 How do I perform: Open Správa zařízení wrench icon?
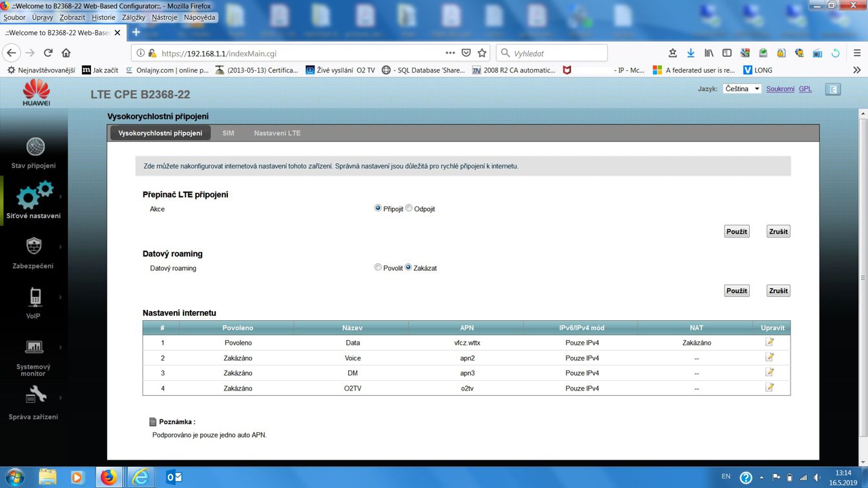(x=36, y=394)
